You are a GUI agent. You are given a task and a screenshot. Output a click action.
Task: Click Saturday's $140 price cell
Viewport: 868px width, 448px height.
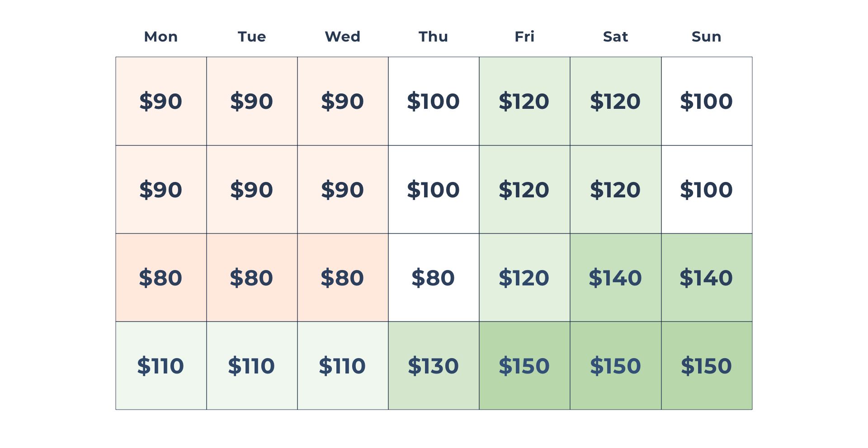click(616, 278)
